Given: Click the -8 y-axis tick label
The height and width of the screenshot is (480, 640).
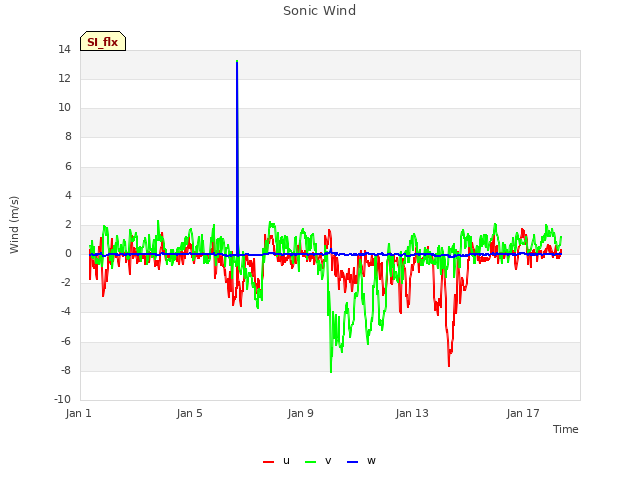Looking at the screenshot, I should 66,371.
